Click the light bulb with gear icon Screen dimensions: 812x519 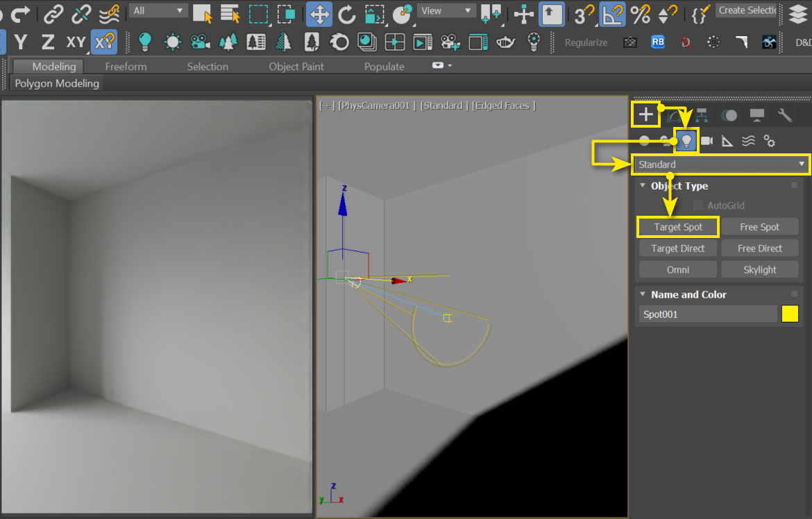(x=534, y=42)
